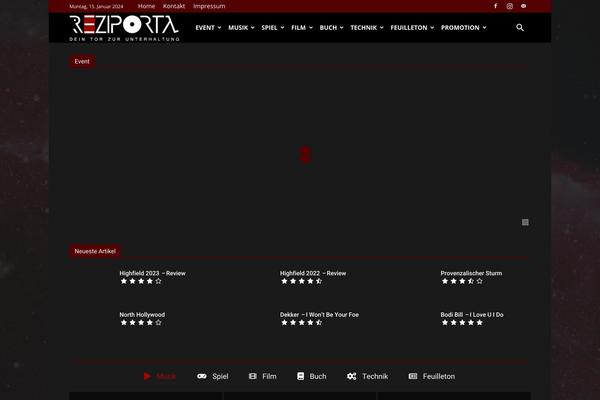Switch to the Buch tab label

(x=318, y=376)
